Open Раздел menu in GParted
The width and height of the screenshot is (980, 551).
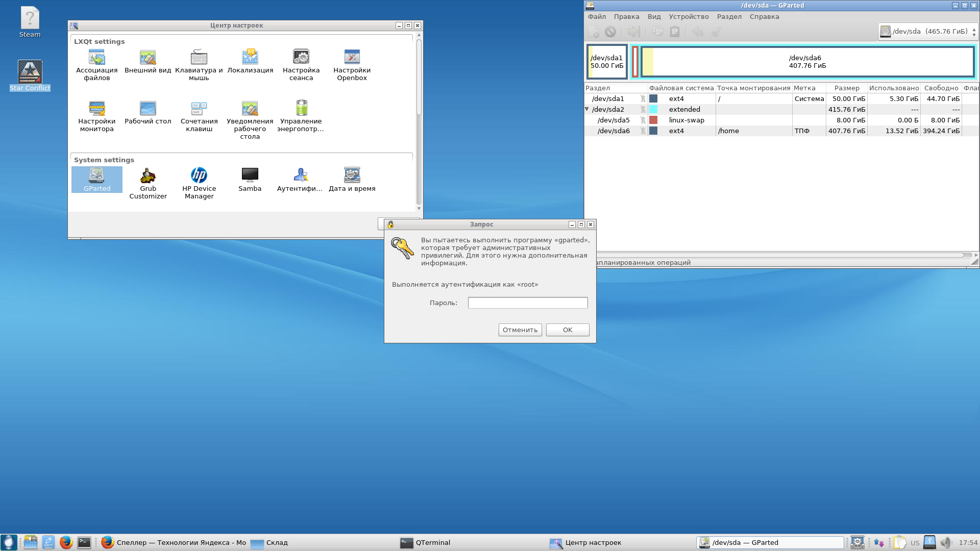pos(729,17)
